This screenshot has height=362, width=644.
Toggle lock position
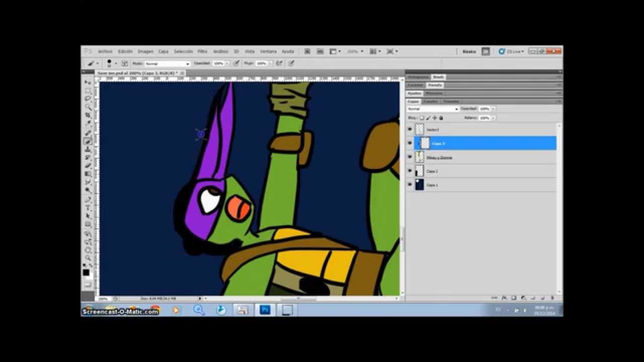point(435,118)
